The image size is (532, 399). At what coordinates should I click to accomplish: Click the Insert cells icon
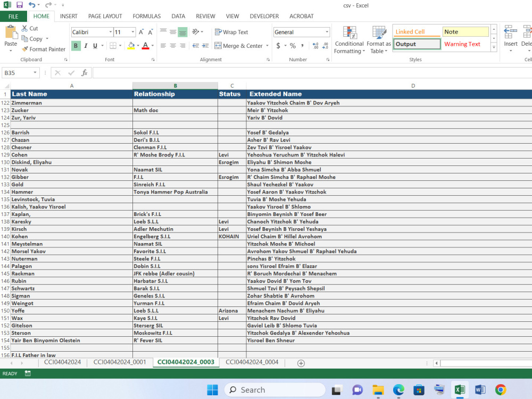pyautogui.click(x=510, y=32)
